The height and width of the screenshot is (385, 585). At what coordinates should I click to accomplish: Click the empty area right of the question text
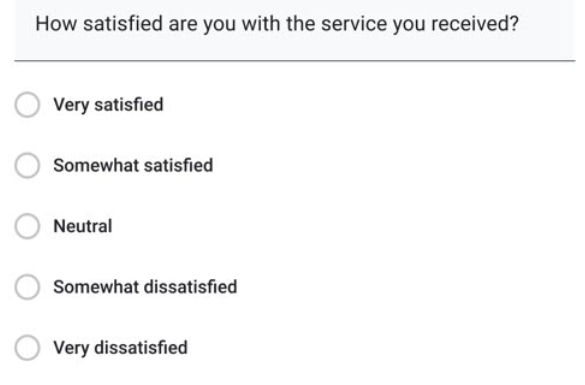547,24
